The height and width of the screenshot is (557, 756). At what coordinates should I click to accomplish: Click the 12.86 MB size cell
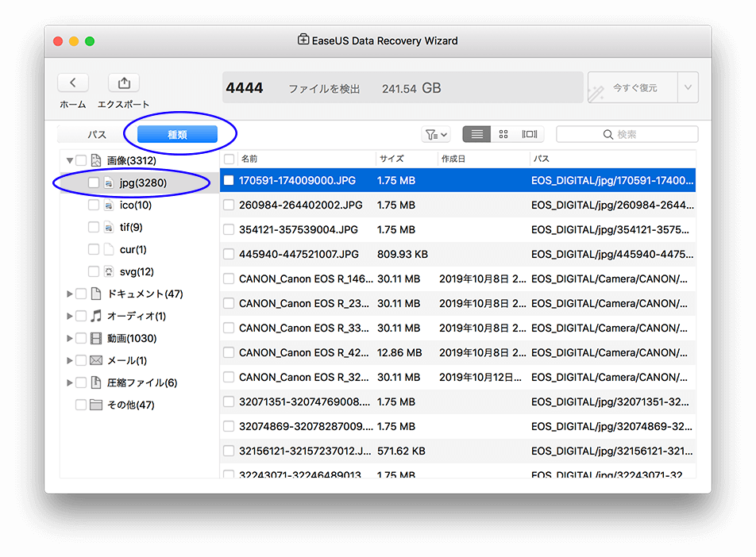[x=399, y=352]
